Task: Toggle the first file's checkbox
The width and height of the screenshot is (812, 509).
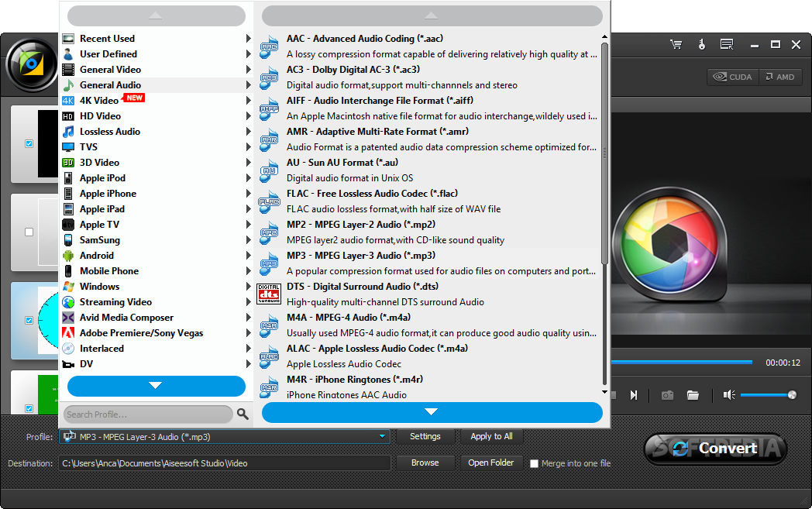Action: pyautogui.click(x=29, y=144)
